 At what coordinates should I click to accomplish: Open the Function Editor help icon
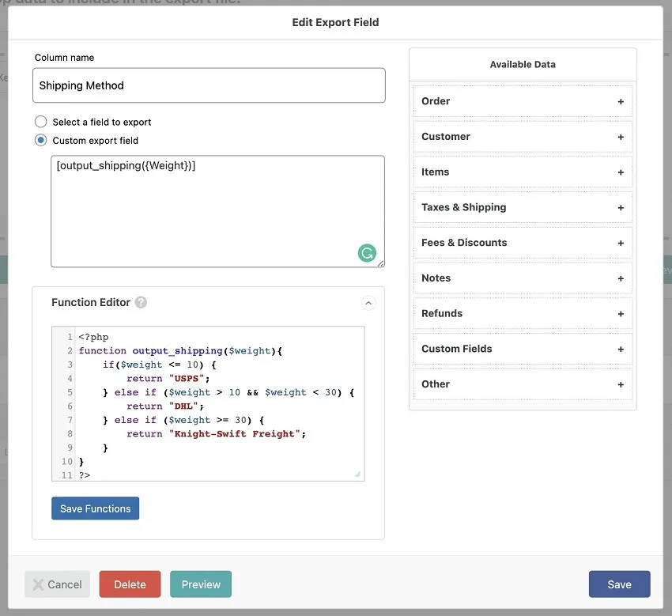[142, 302]
